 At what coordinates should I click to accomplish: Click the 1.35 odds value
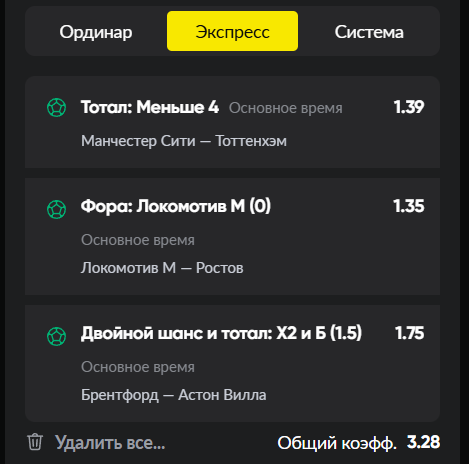tap(409, 206)
